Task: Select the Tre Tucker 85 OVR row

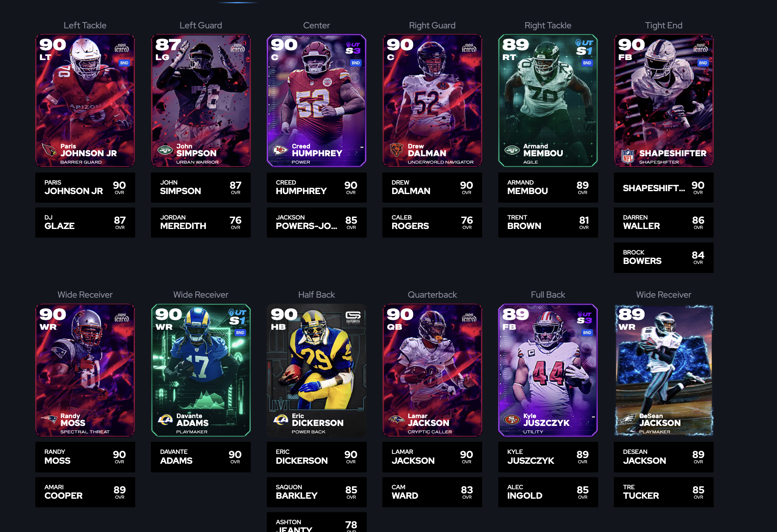Action: pyautogui.click(x=664, y=492)
